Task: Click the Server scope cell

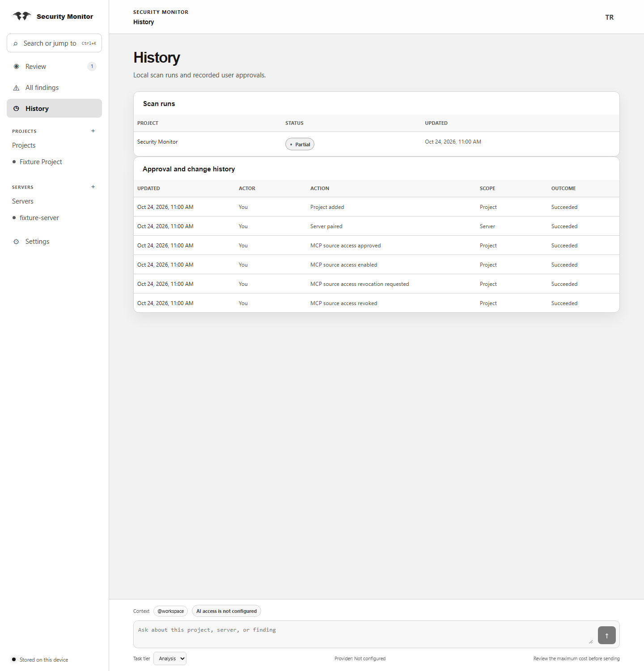Action: (487, 226)
